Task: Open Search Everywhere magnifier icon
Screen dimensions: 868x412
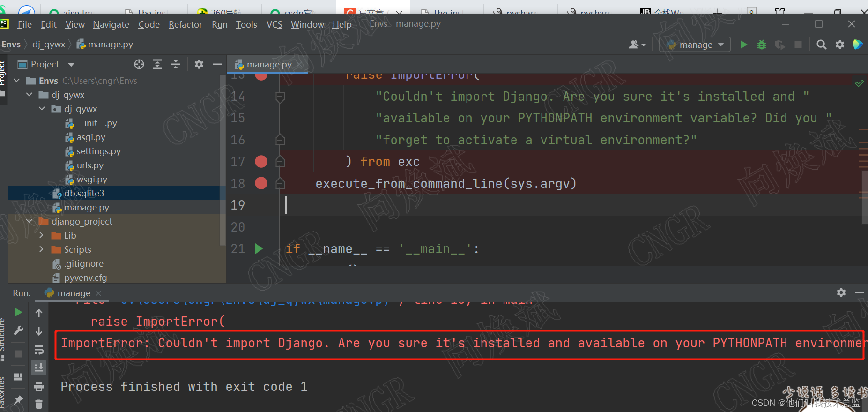Action: click(x=821, y=45)
